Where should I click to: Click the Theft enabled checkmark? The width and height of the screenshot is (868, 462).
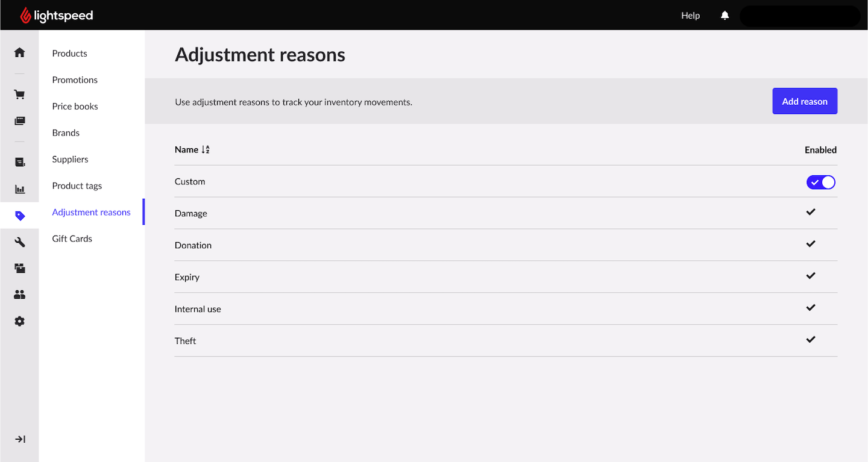(x=811, y=340)
